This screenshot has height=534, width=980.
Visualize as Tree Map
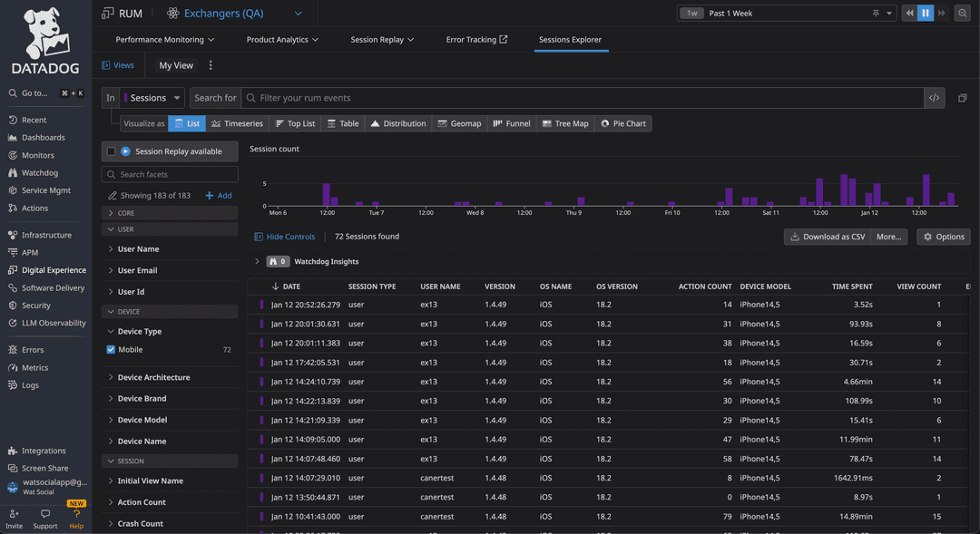pyautogui.click(x=565, y=123)
